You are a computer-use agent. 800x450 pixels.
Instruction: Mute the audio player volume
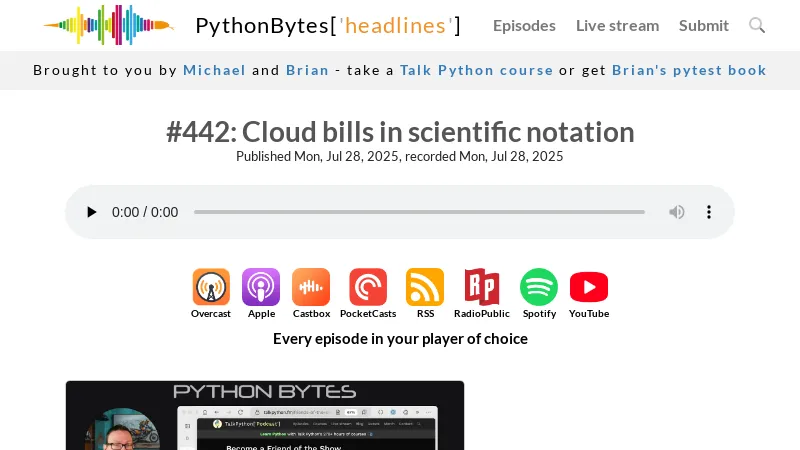pyautogui.click(x=677, y=212)
